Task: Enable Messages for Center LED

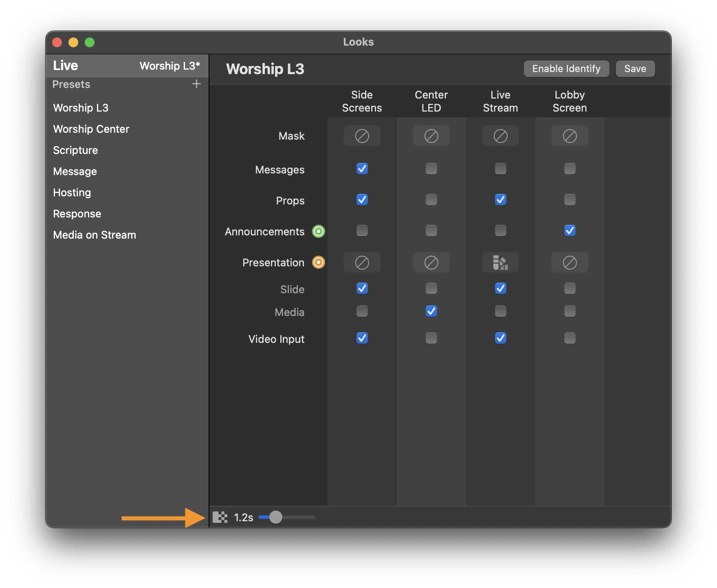Action: (x=431, y=169)
